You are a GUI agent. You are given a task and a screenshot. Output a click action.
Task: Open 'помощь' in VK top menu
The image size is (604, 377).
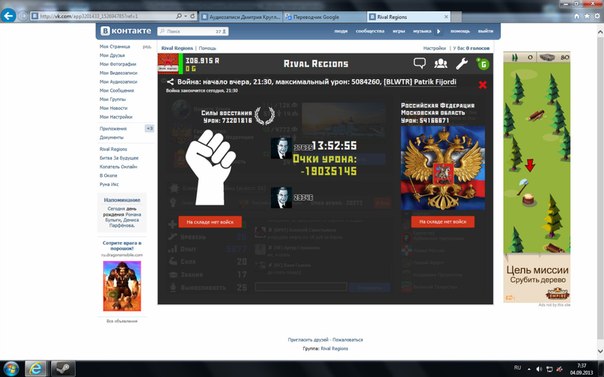click(x=460, y=31)
